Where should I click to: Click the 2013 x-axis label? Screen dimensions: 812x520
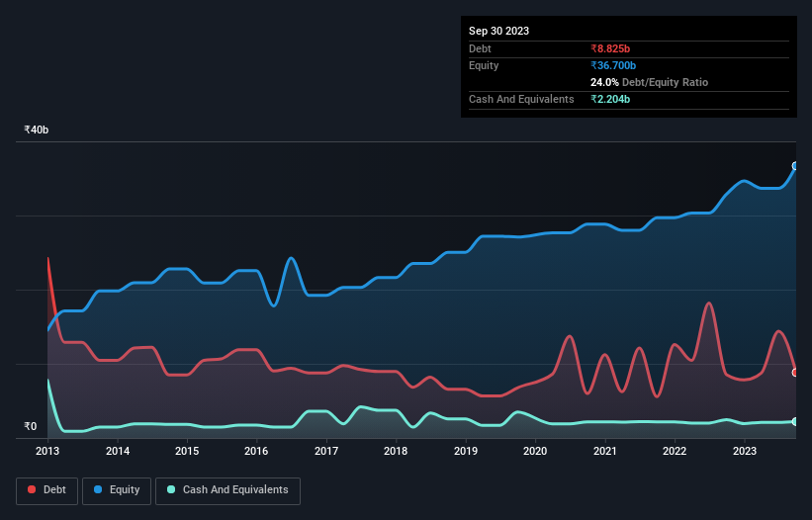47,451
